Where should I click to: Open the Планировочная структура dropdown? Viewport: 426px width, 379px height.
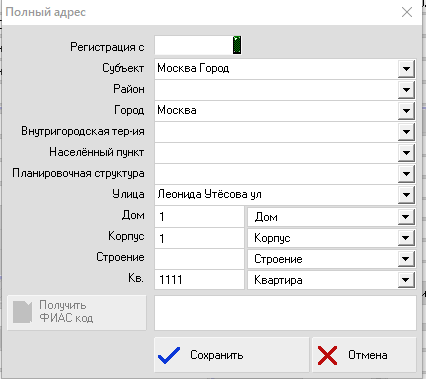[x=406, y=174]
